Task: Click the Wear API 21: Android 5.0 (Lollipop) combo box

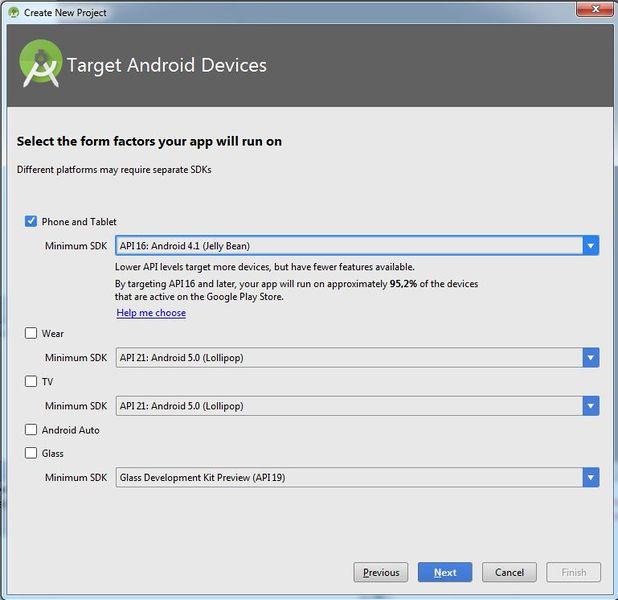Action: 357,358
